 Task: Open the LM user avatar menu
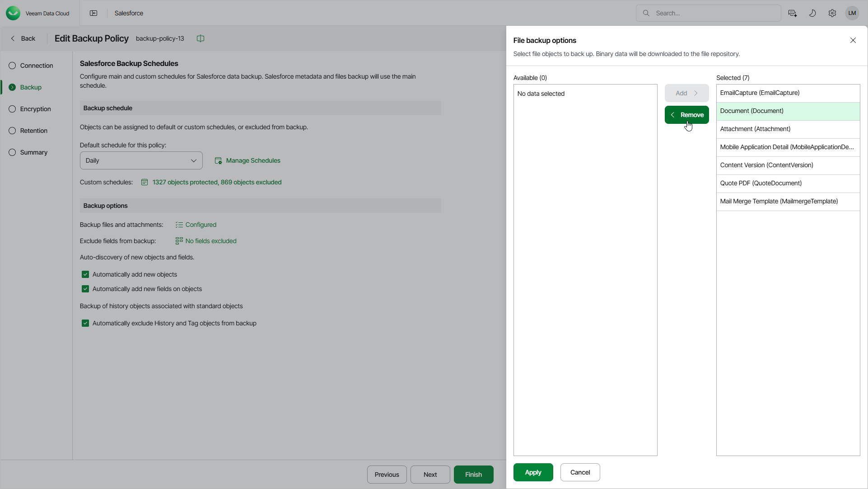852,13
